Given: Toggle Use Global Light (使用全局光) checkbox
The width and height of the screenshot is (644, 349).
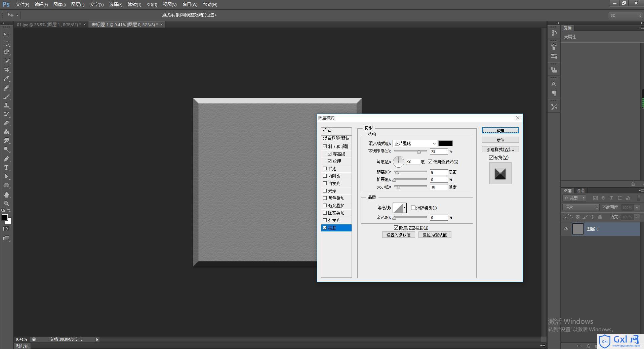Looking at the screenshot, I should point(430,162).
